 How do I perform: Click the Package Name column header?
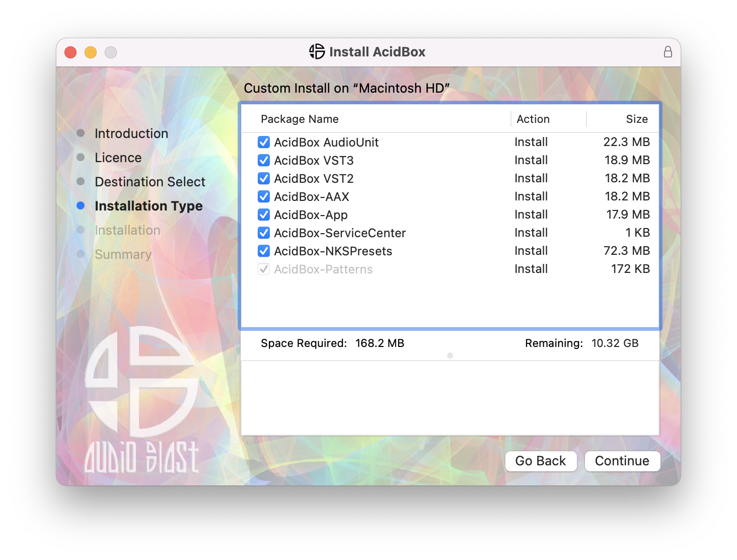(300, 119)
